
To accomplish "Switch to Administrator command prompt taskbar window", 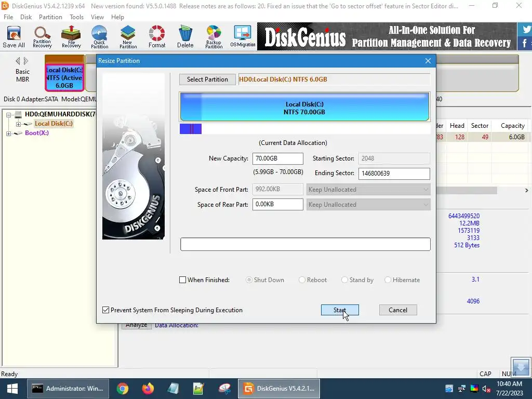I will click(68, 389).
